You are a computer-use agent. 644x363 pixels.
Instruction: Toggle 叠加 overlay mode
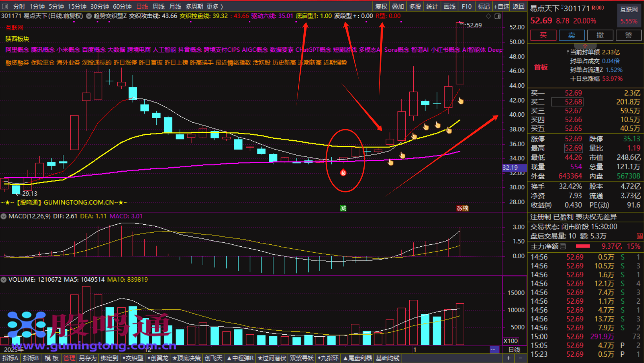point(398,6)
